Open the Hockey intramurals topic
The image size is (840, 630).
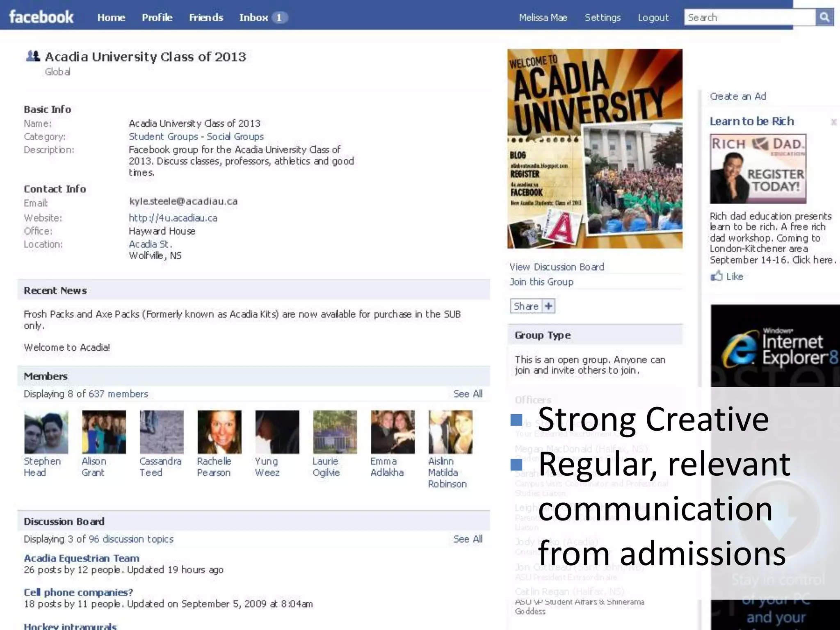click(x=70, y=626)
